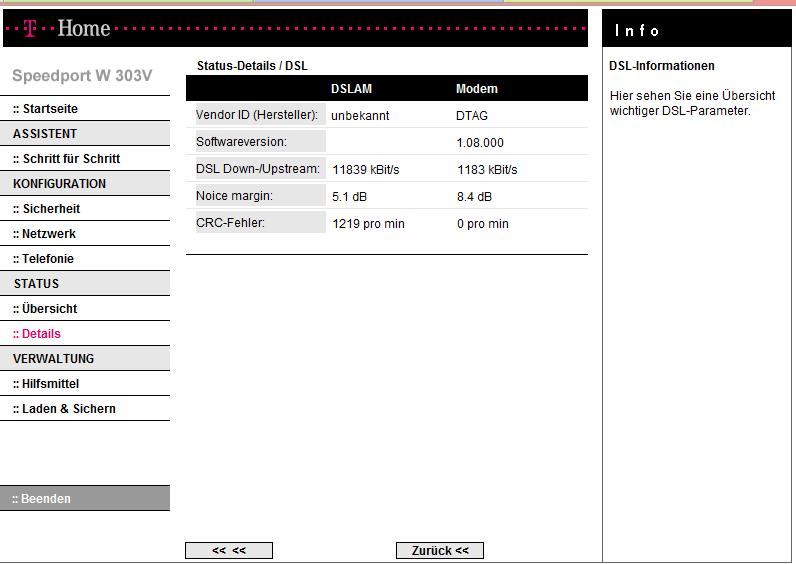Click the Noice margin label
This screenshot has height=564, width=796.
point(234,195)
